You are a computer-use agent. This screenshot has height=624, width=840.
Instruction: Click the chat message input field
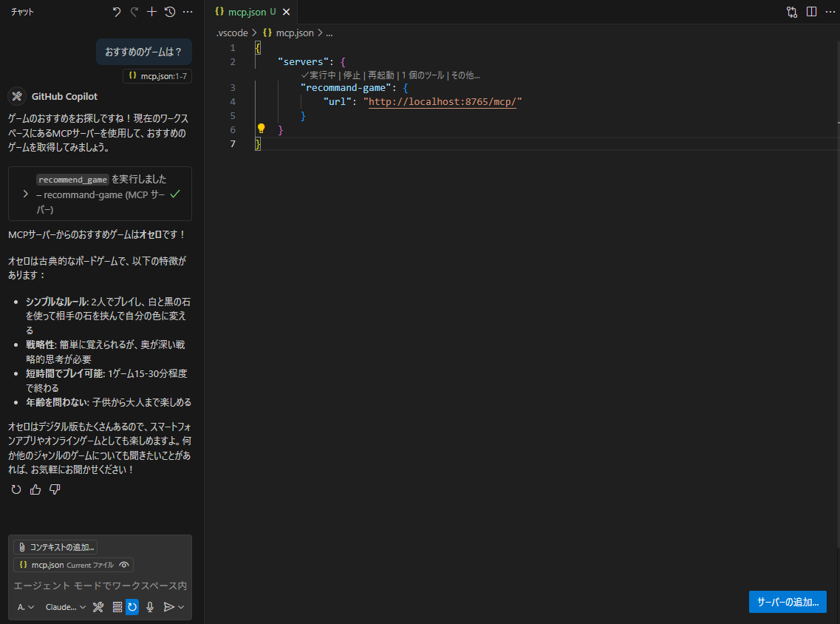click(100, 586)
